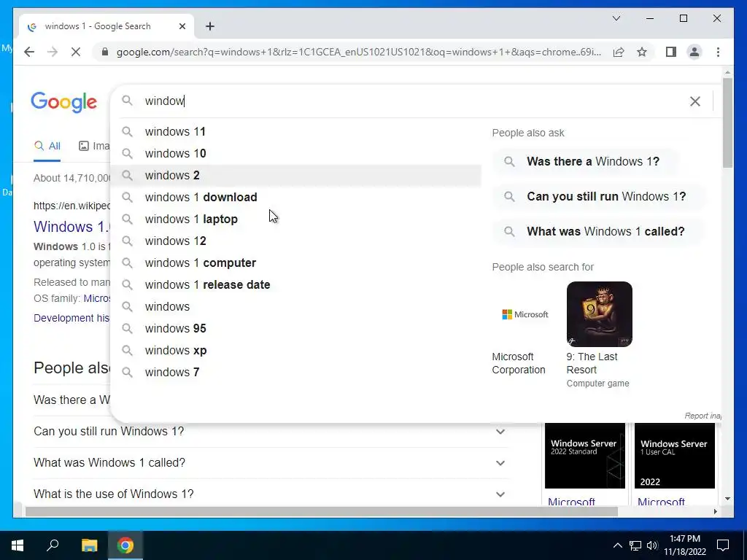Open the Chrome profile avatar
The width and height of the screenshot is (747, 560).
[694, 52]
